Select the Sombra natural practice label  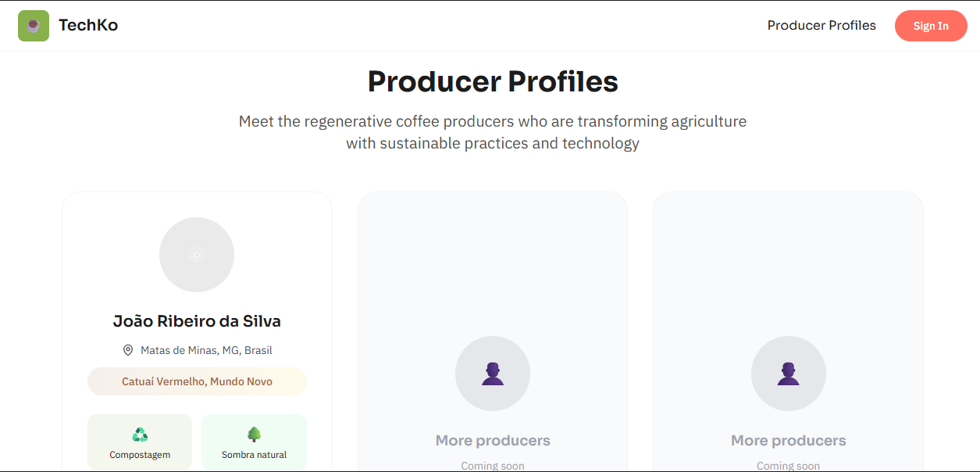click(254, 455)
